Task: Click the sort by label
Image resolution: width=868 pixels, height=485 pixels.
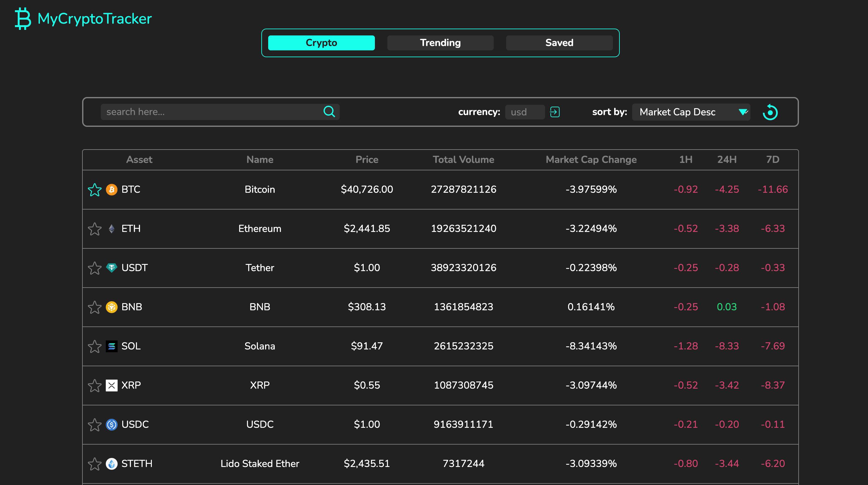Action: point(609,112)
